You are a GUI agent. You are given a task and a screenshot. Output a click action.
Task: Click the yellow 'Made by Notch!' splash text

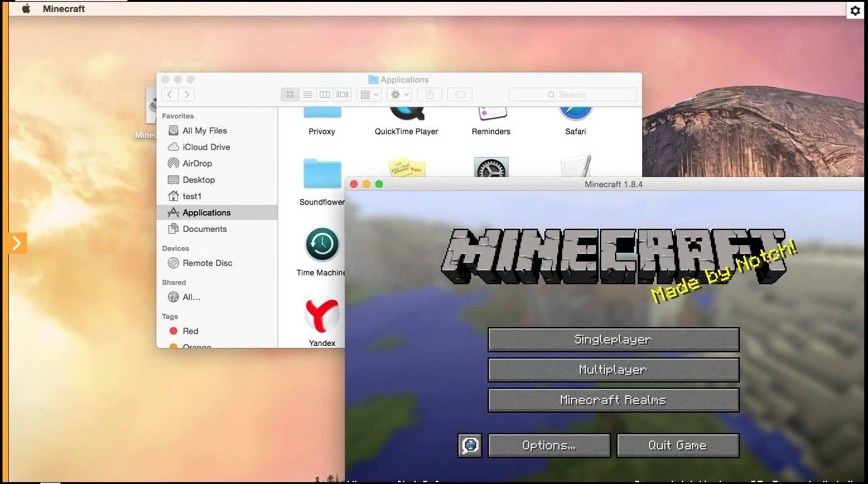724,272
